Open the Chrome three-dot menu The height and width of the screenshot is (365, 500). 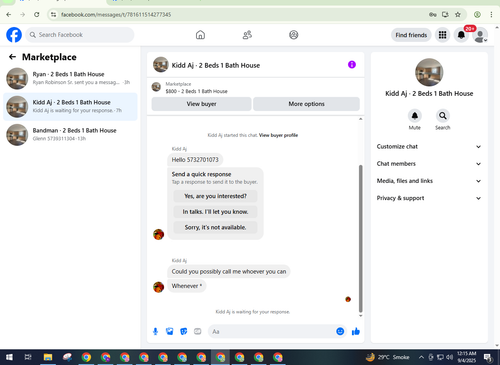(x=491, y=14)
